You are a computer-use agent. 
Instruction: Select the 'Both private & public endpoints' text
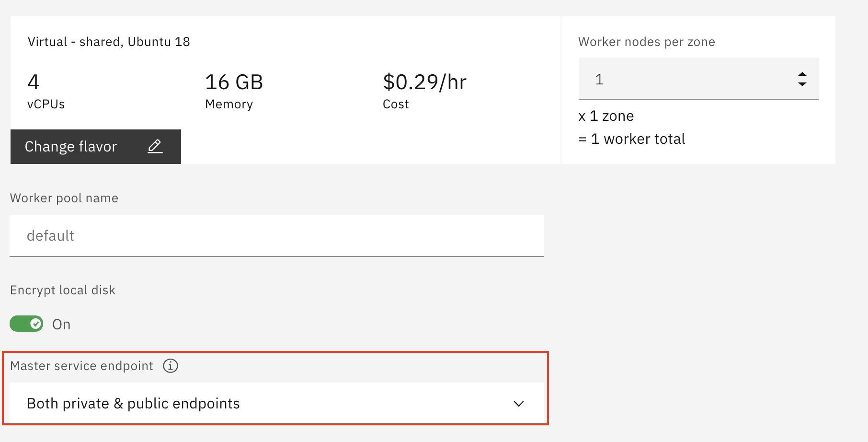[x=133, y=404]
